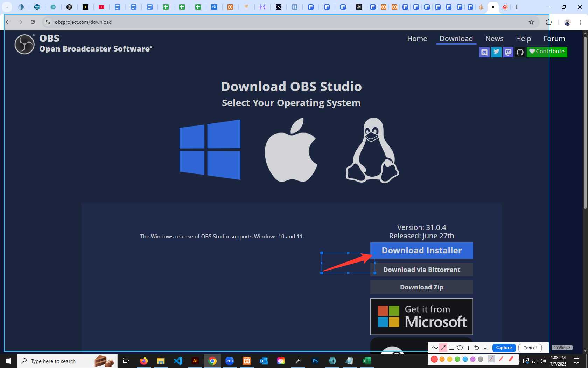The height and width of the screenshot is (368, 588).
Task: Open Photoshop from the taskbar
Action: [315, 361]
